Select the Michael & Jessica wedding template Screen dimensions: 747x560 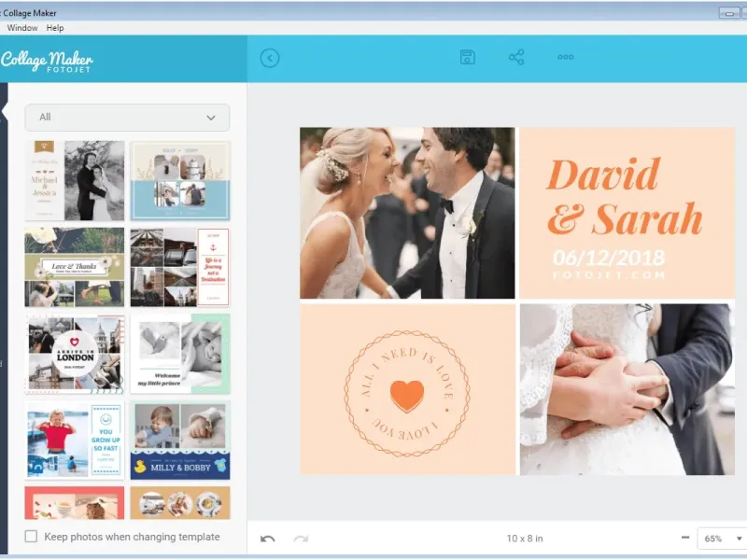[75, 180]
